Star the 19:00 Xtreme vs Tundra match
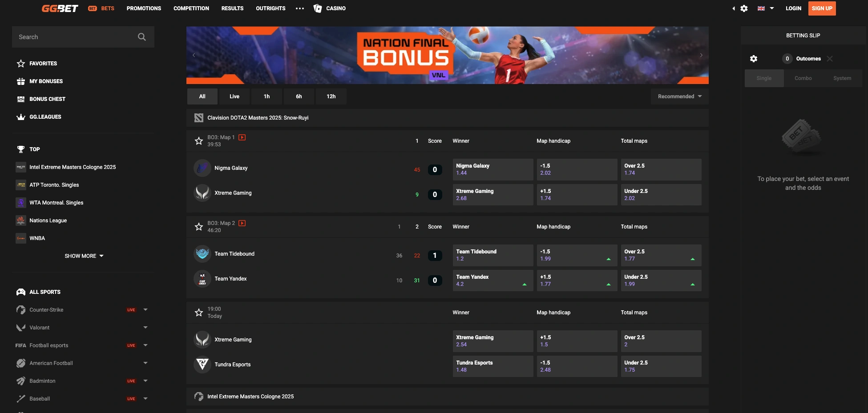The width and height of the screenshot is (868, 413). [199, 313]
